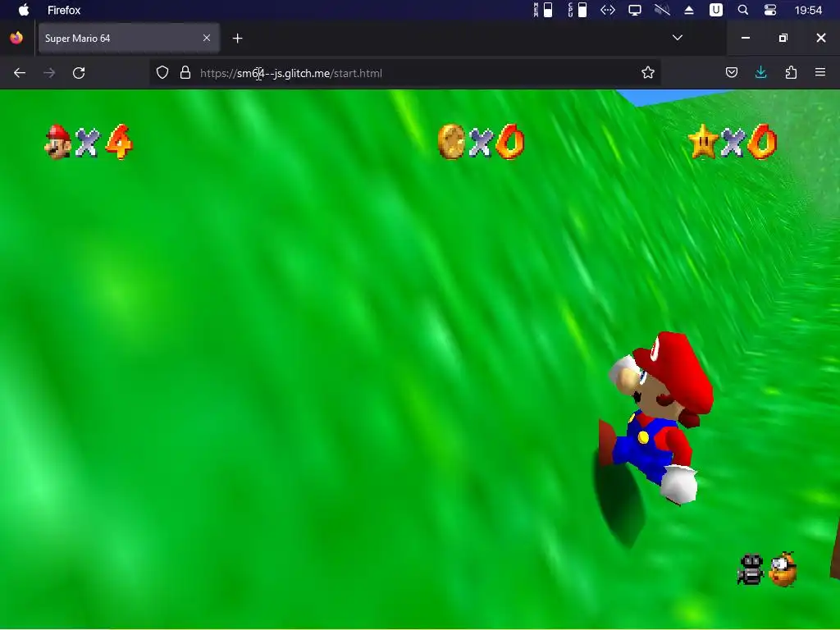
Task: Minimize the Firefox window
Action: click(745, 38)
